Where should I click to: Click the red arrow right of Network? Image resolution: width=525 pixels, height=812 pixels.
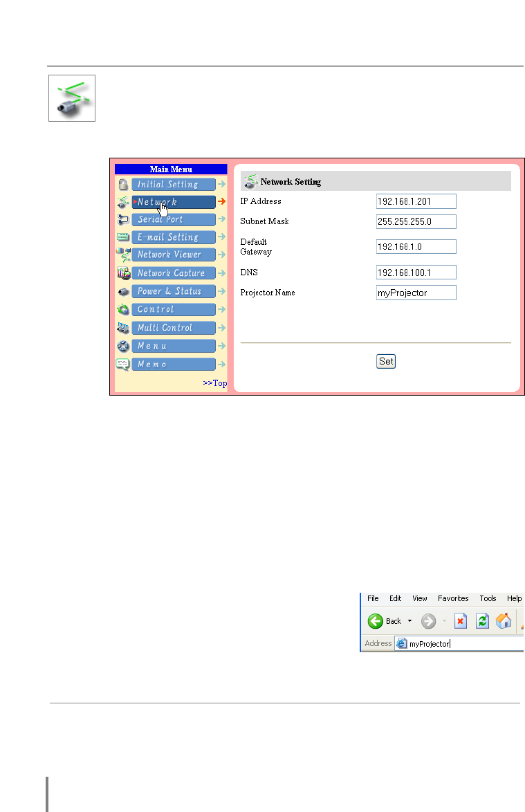[x=221, y=201]
